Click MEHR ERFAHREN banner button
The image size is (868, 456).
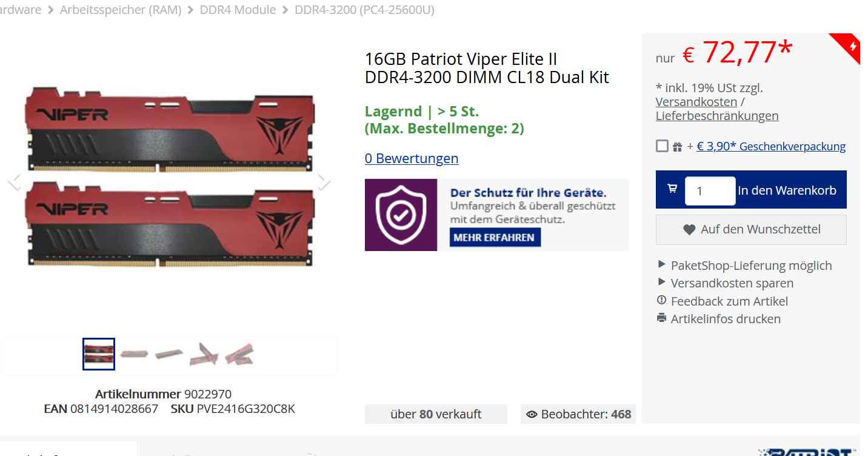[x=494, y=237]
